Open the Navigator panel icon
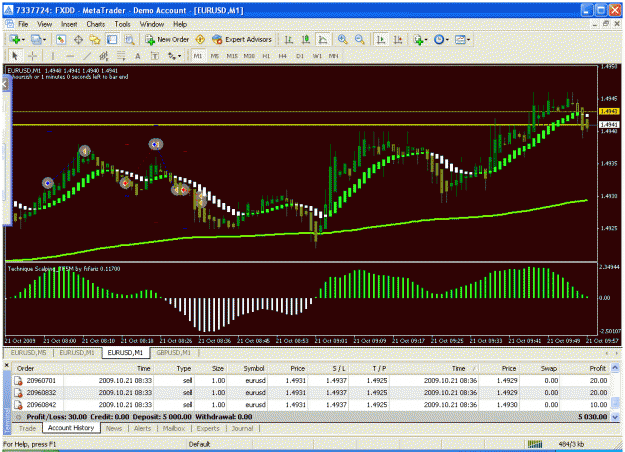This screenshot has height=452, width=625. pos(95,39)
